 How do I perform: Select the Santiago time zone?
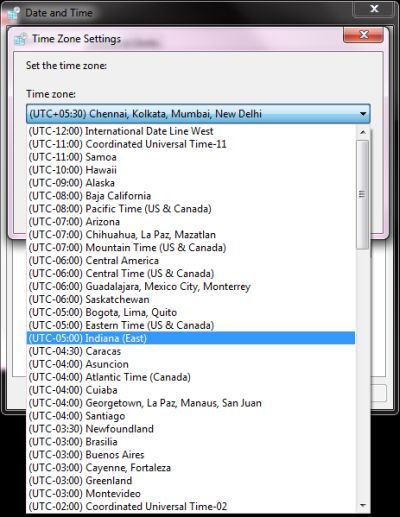pos(191,416)
